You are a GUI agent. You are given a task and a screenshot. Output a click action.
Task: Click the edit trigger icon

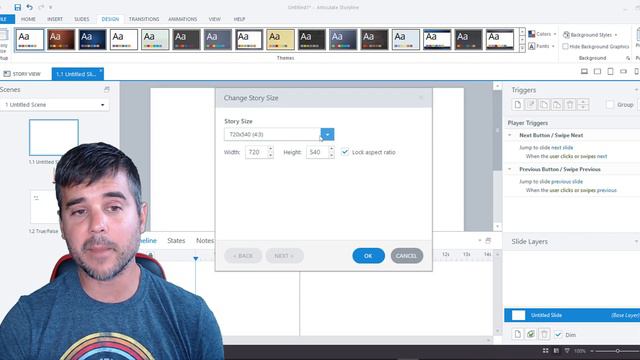(x=531, y=105)
